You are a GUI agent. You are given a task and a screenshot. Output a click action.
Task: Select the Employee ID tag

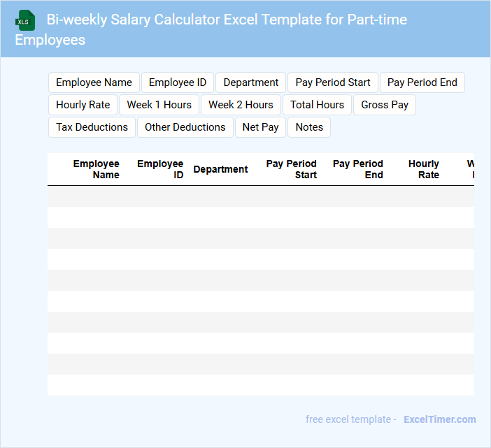(x=178, y=82)
